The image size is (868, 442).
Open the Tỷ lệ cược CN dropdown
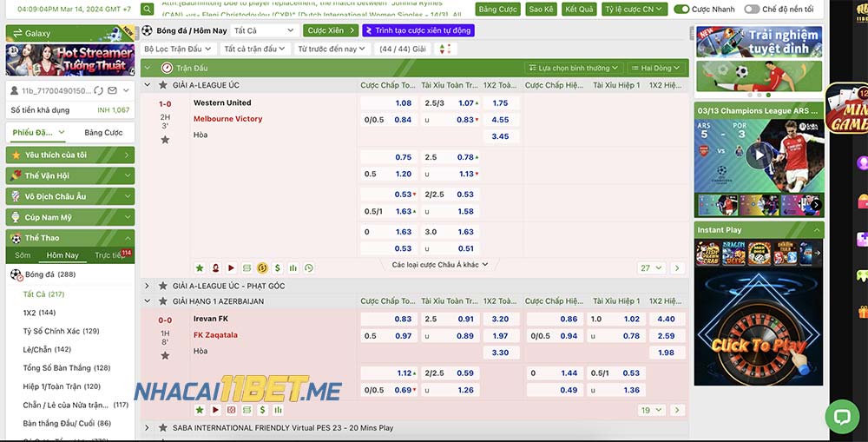pos(635,10)
